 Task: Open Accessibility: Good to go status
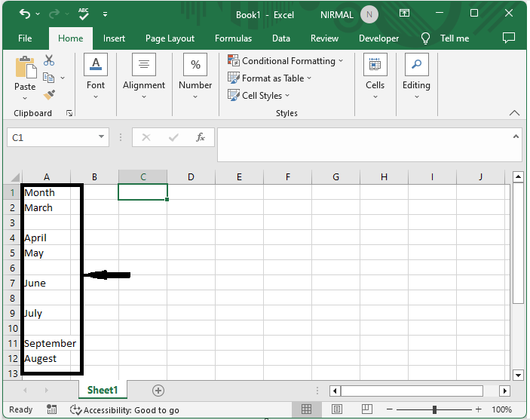(124, 410)
